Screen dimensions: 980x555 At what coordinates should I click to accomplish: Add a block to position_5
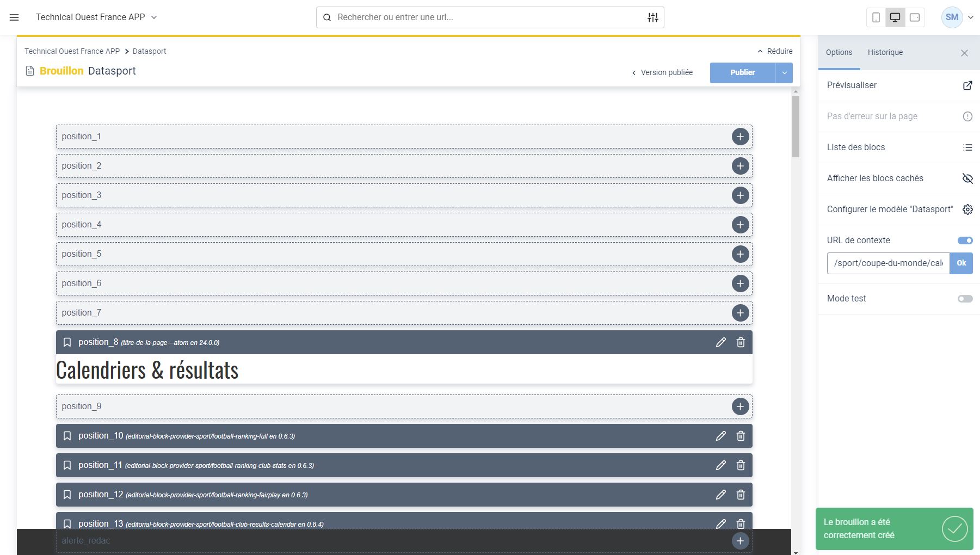(740, 254)
